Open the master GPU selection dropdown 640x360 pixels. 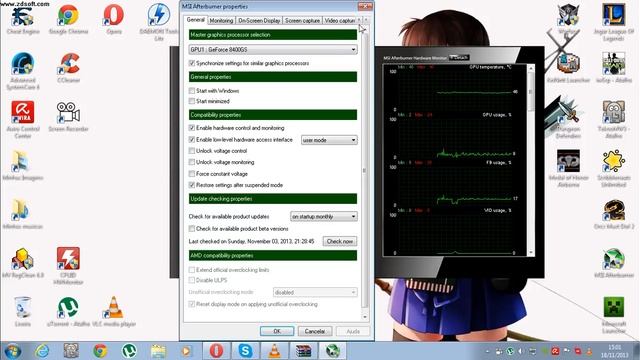pos(273,49)
